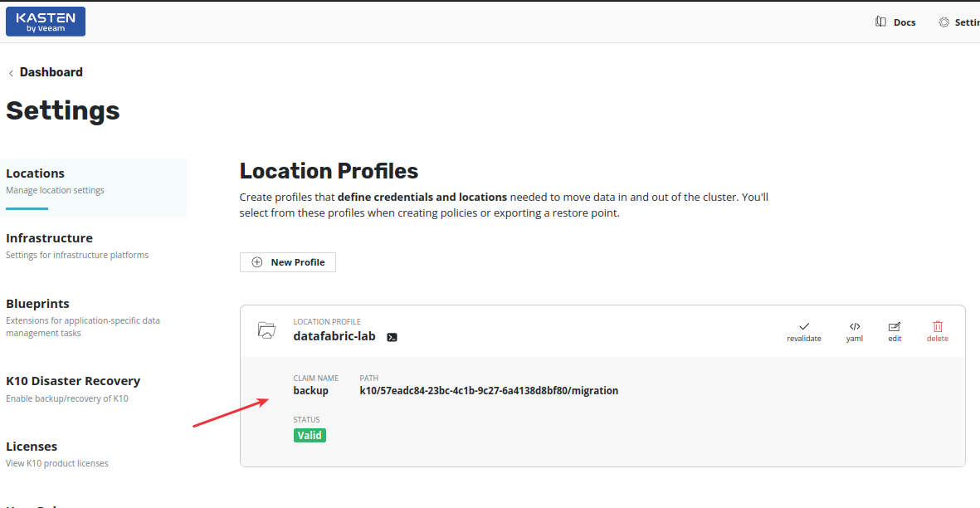Click Settings for infrastructure platforms text

click(x=77, y=255)
